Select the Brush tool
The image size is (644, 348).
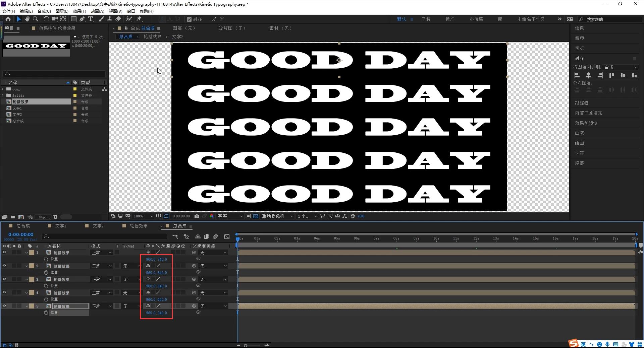pos(101,19)
